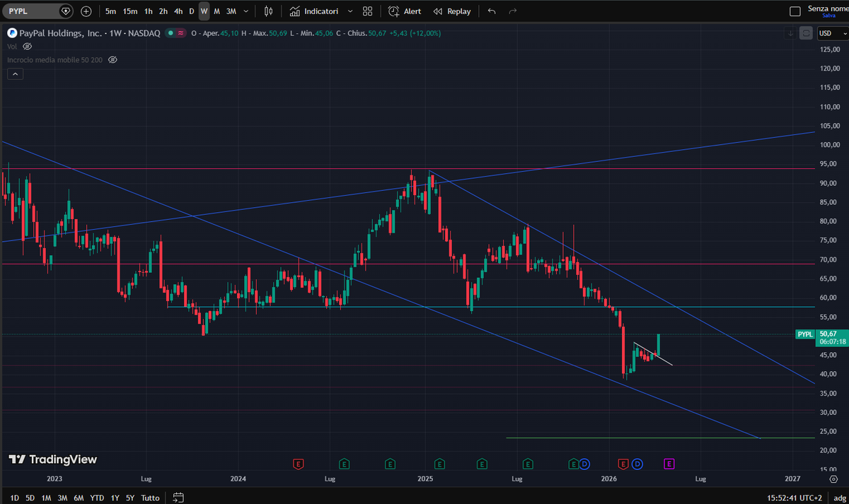The image size is (849, 504).
Task: Click the blue D marker next to the red E
Action: (x=637, y=464)
